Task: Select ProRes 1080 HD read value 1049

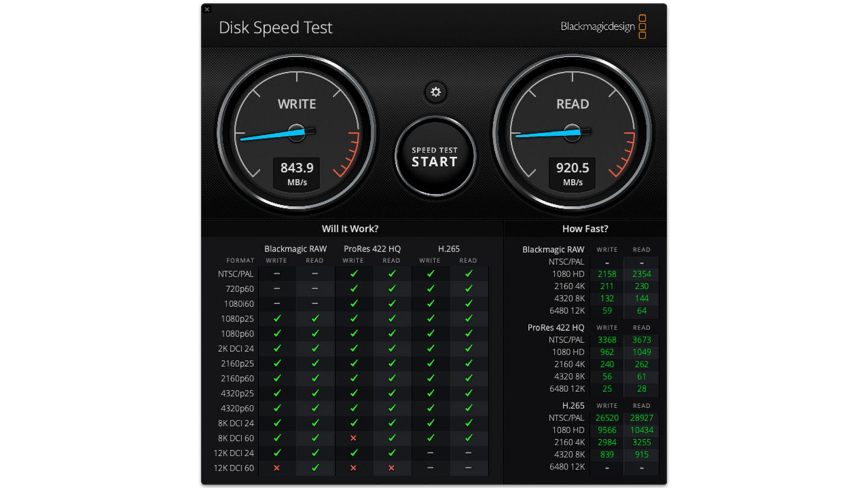Action: [641, 352]
